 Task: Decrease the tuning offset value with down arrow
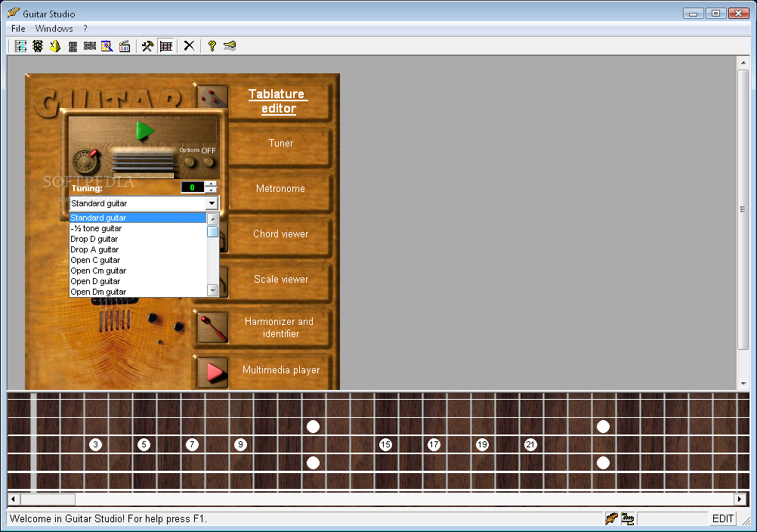point(211,190)
